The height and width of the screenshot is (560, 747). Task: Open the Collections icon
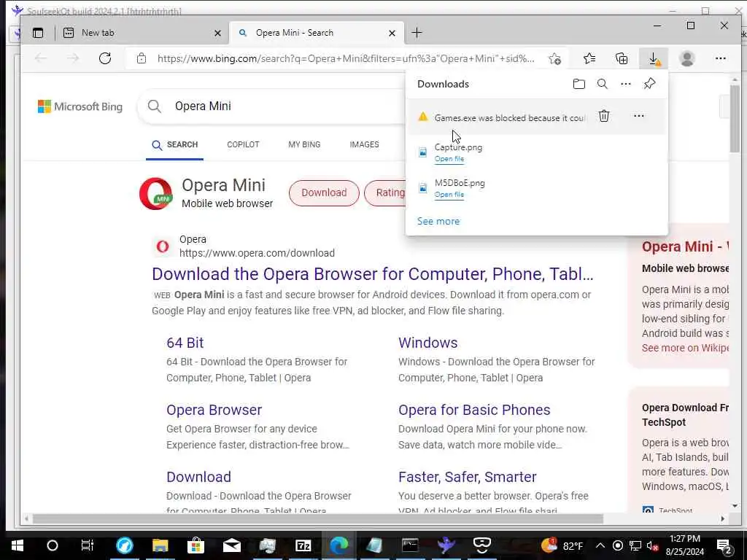tap(622, 58)
